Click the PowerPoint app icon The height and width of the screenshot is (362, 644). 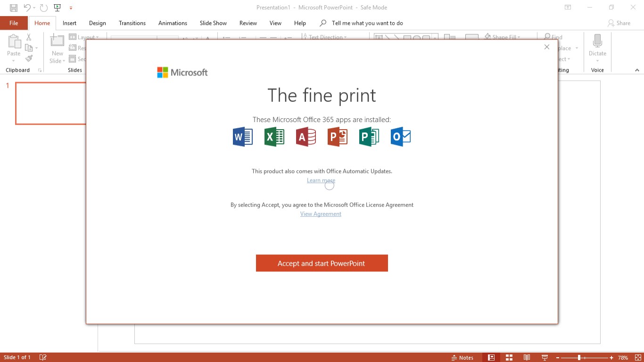[x=338, y=137]
